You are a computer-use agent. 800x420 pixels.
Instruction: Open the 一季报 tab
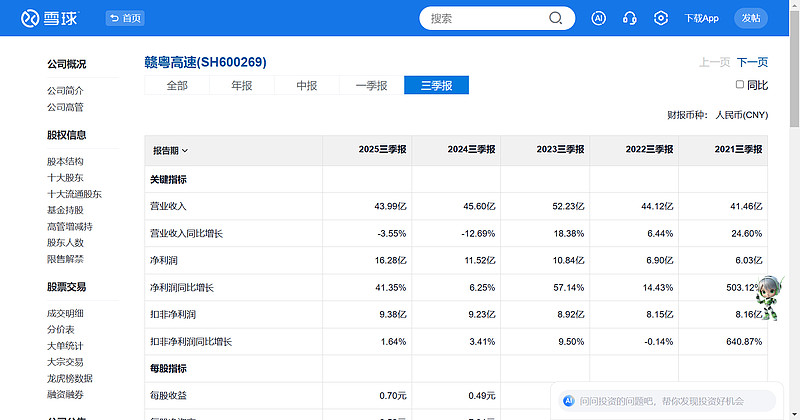pyautogui.click(x=371, y=86)
